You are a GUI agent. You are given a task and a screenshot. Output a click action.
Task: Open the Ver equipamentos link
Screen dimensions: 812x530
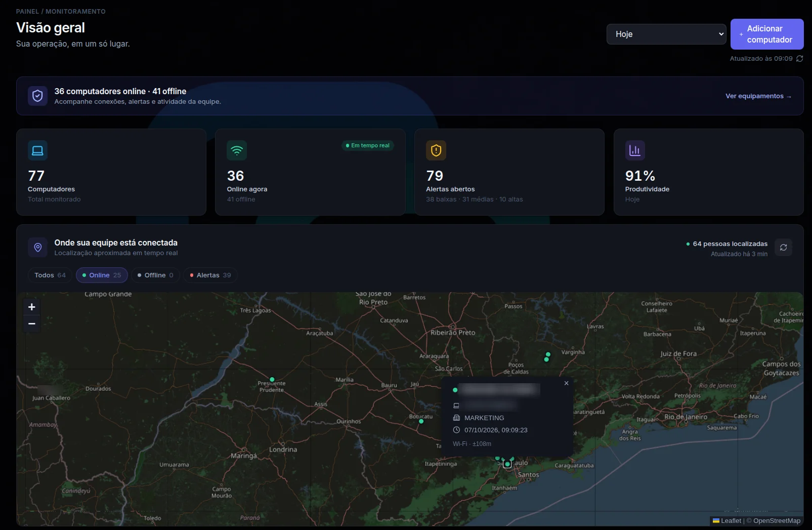(758, 96)
